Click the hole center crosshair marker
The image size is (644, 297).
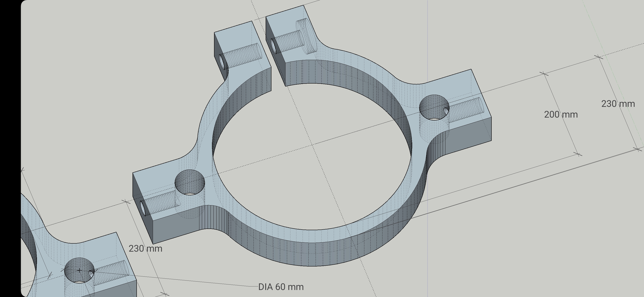[79, 270]
